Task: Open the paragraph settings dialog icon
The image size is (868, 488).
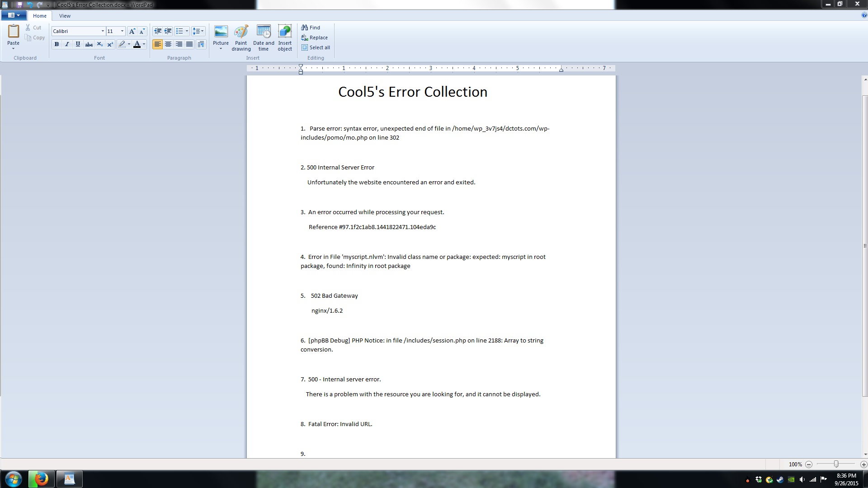Action: [201, 44]
